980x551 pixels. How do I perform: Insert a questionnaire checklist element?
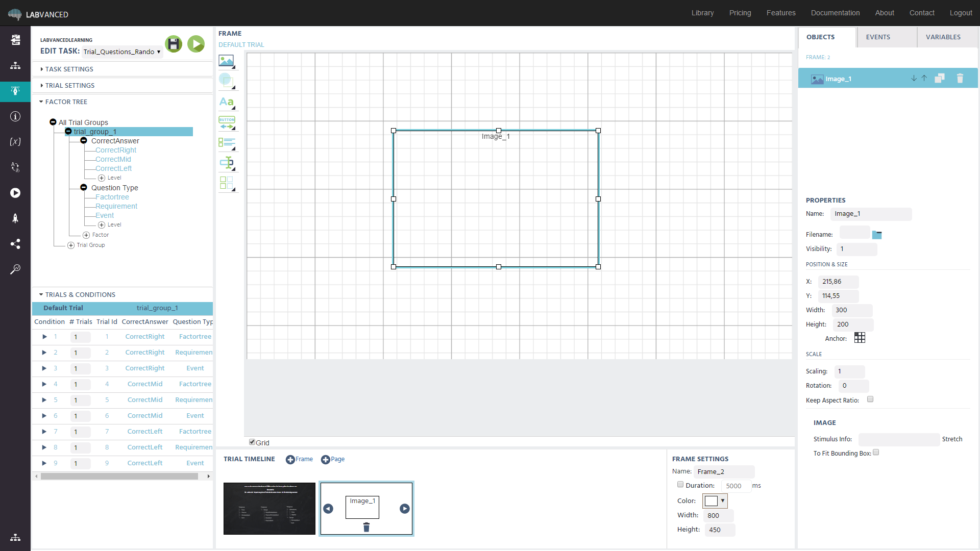point(227,143)
